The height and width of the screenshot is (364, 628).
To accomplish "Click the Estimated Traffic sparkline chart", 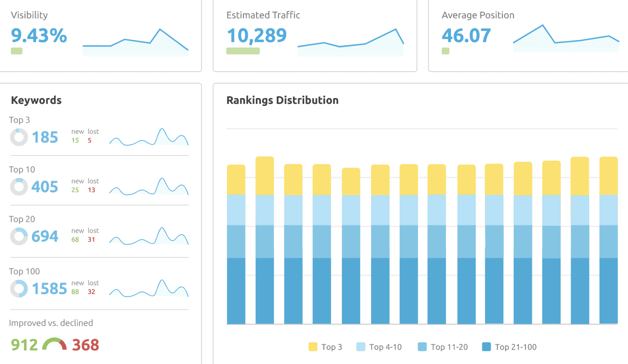I will 350,43.
